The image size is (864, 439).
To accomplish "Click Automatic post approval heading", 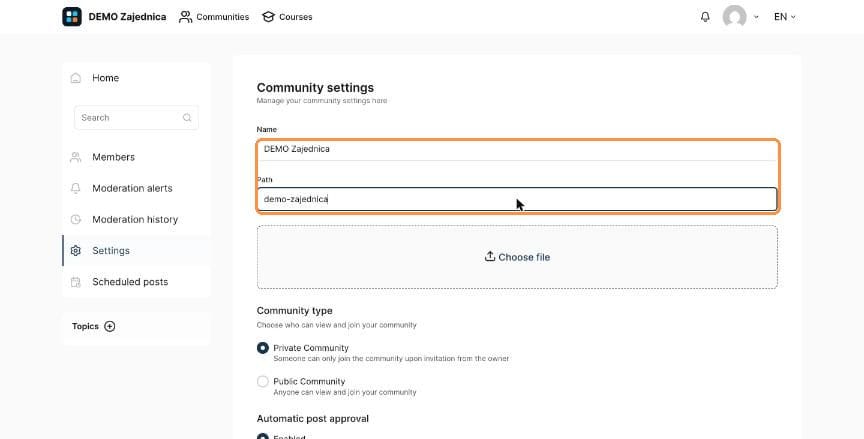I will pos(312,419).
